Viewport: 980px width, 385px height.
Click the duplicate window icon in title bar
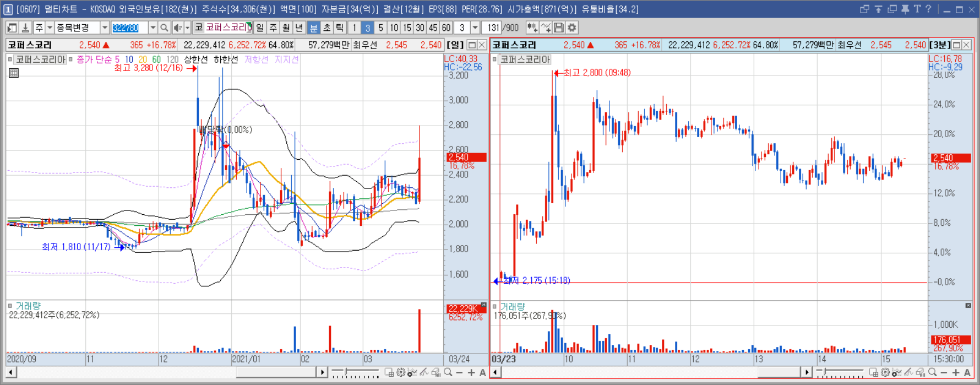892,9
